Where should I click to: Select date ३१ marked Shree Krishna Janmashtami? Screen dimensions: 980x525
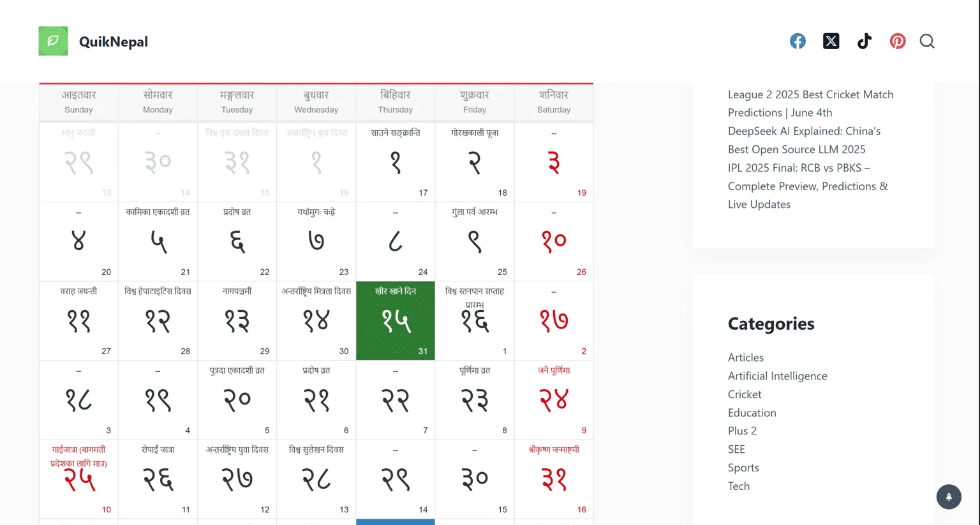[553, 479]
